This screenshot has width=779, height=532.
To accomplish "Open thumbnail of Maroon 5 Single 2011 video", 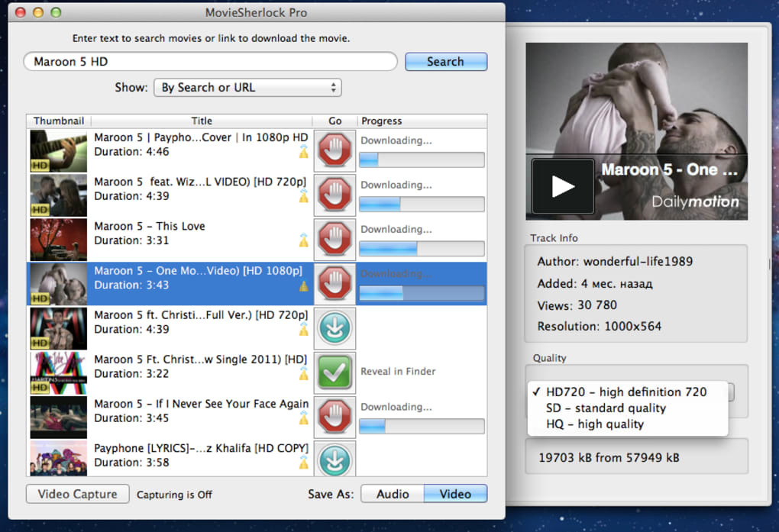I will pos(59,372).
